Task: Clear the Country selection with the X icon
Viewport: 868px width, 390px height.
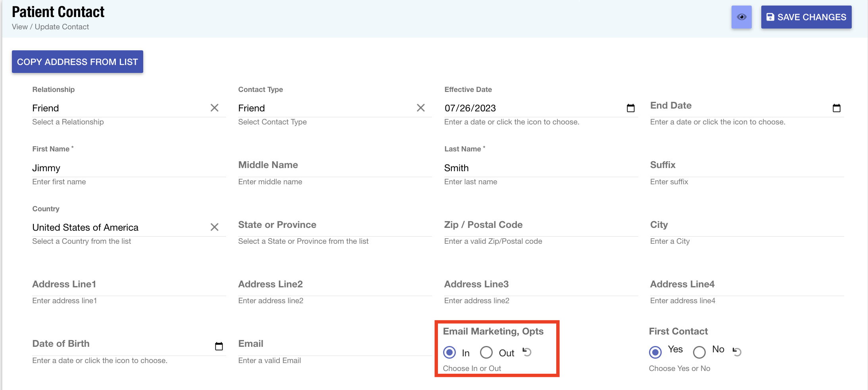Action: (x=215, y=227)
